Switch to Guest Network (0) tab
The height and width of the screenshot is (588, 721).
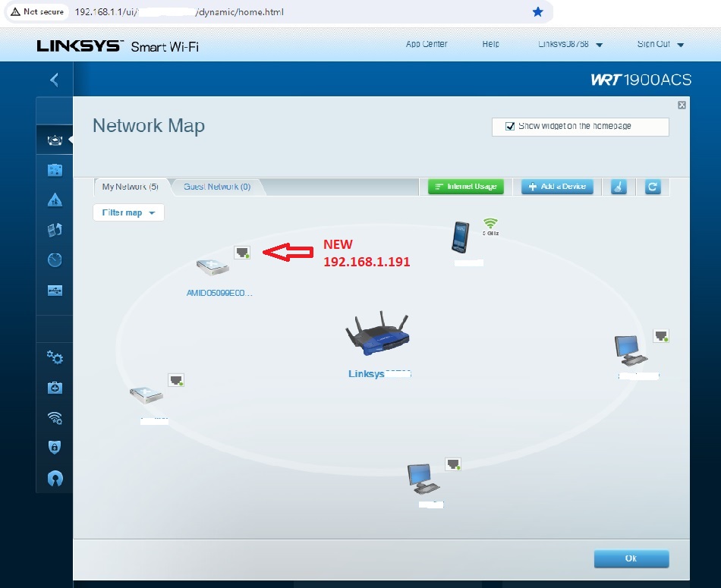click(x=217, y=187)
